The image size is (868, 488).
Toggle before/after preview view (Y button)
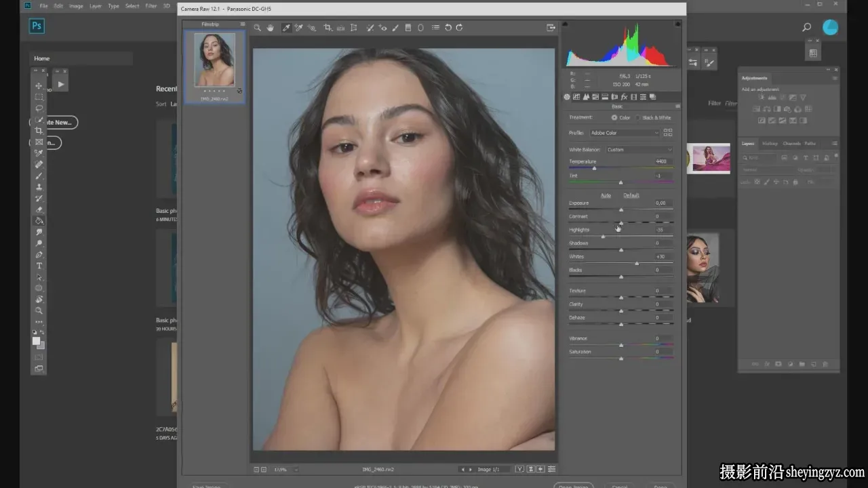pos(519,469)
